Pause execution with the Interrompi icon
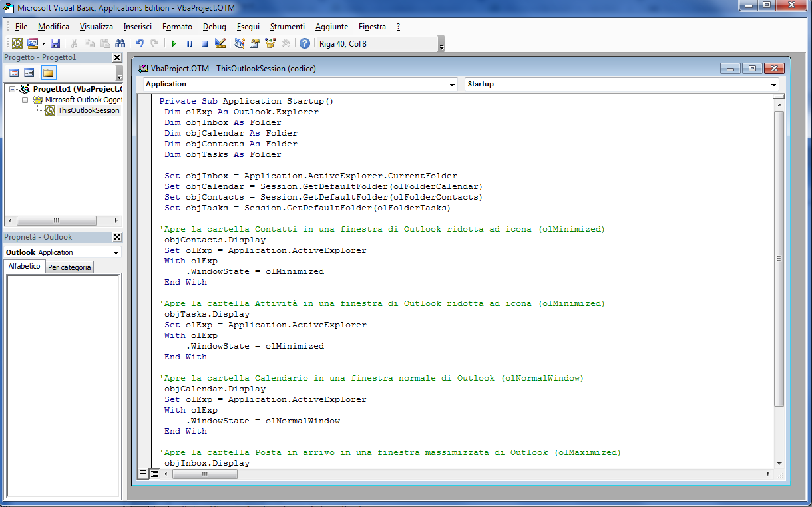Viewport: 812px width, 507px height. tap(189, 42)
